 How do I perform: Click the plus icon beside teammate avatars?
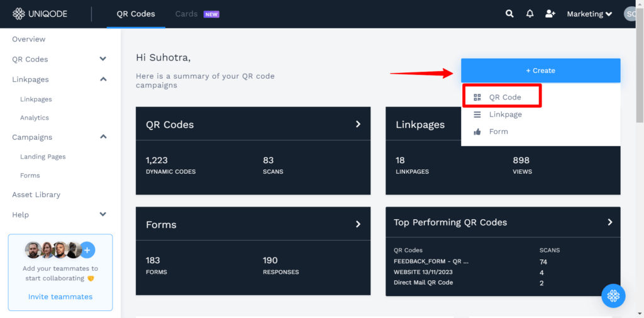tap(87, 250)
